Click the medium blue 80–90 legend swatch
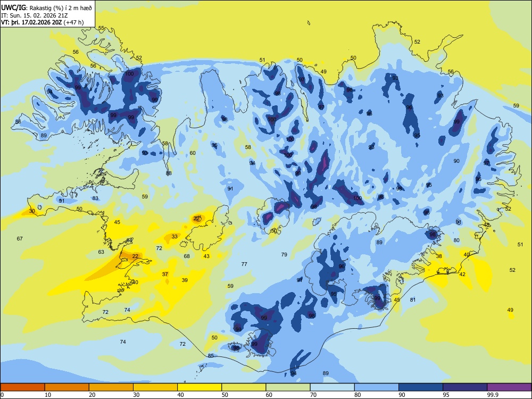The image size is (532, 399). click(x=377, y=387)
